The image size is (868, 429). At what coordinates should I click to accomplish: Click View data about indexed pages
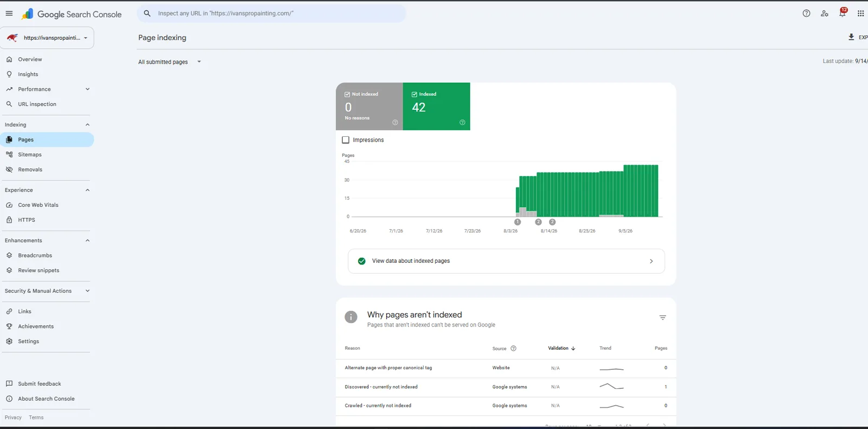click(506, 261)
